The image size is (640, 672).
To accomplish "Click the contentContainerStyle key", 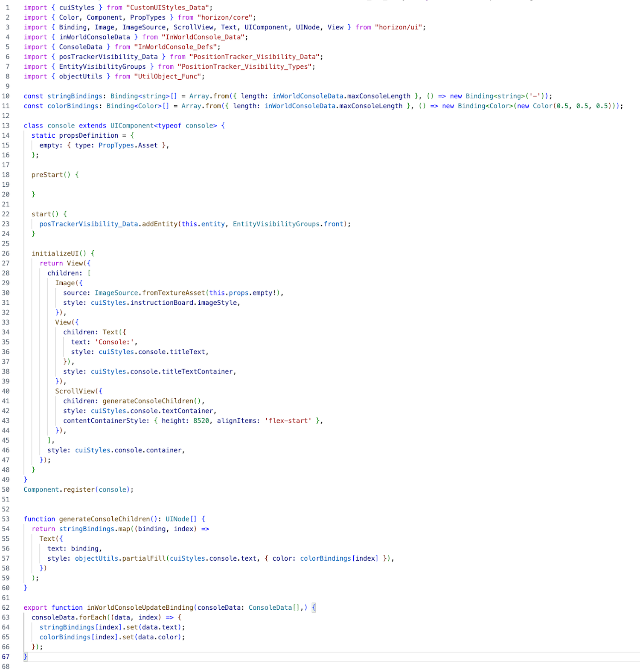I will click(x=105, y=420).
